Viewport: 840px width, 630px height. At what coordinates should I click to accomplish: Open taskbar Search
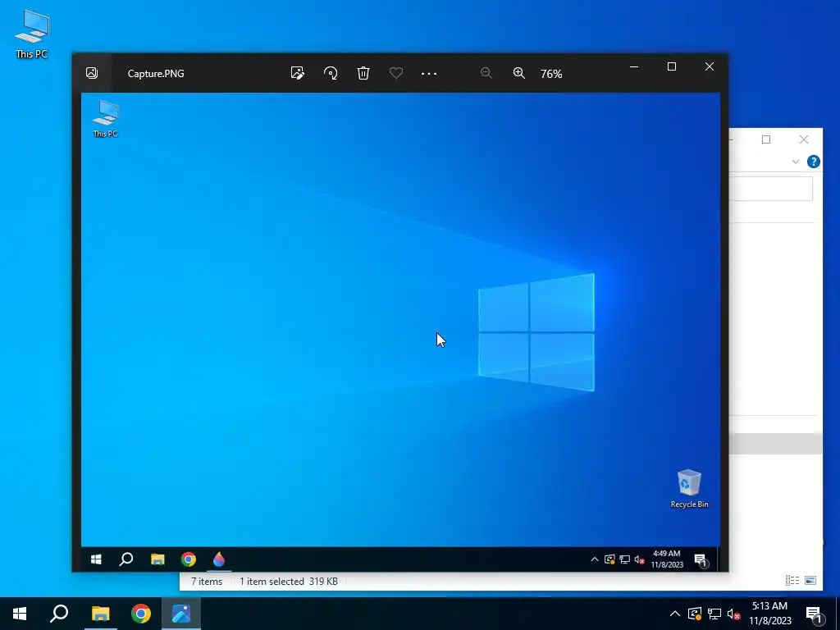point(59,614)
